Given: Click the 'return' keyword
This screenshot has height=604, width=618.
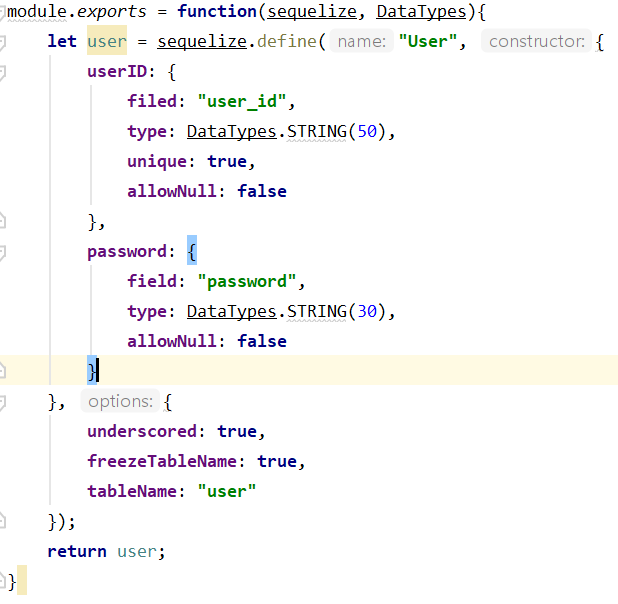Looking at the screenshot, I should pyautogui.click(x=77, y=551).
